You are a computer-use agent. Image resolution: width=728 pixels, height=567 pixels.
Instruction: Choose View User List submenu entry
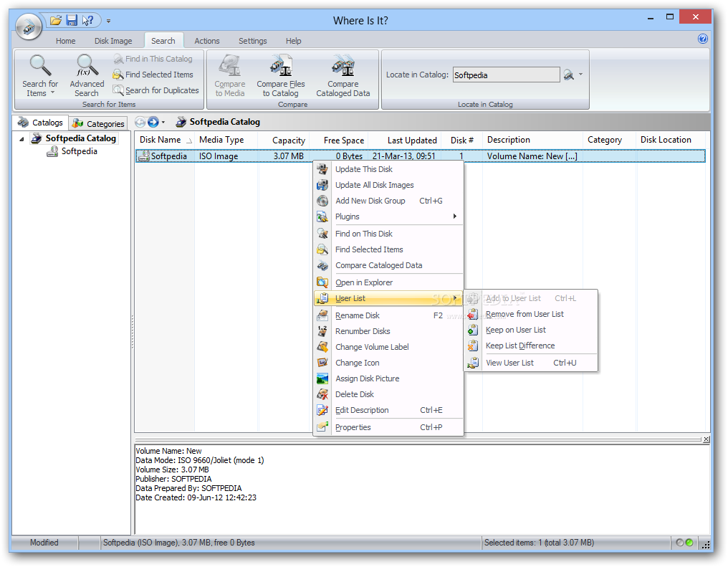531,363
